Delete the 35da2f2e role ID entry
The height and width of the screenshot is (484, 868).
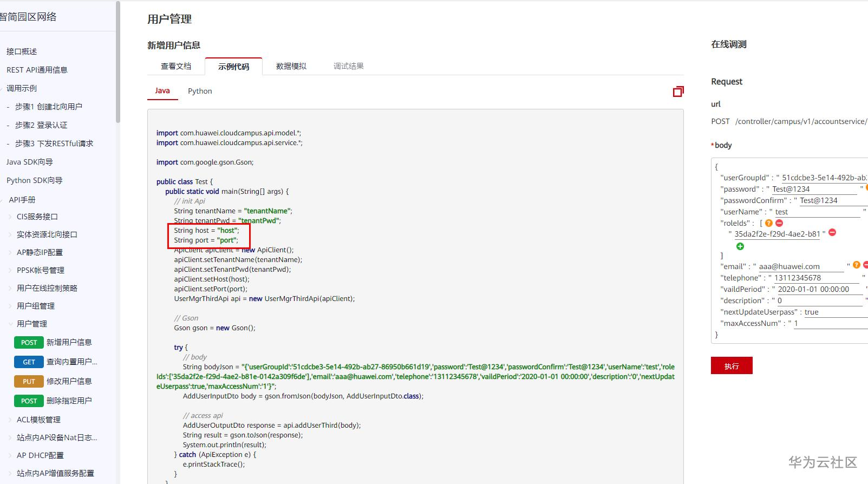tap(832, 233)
